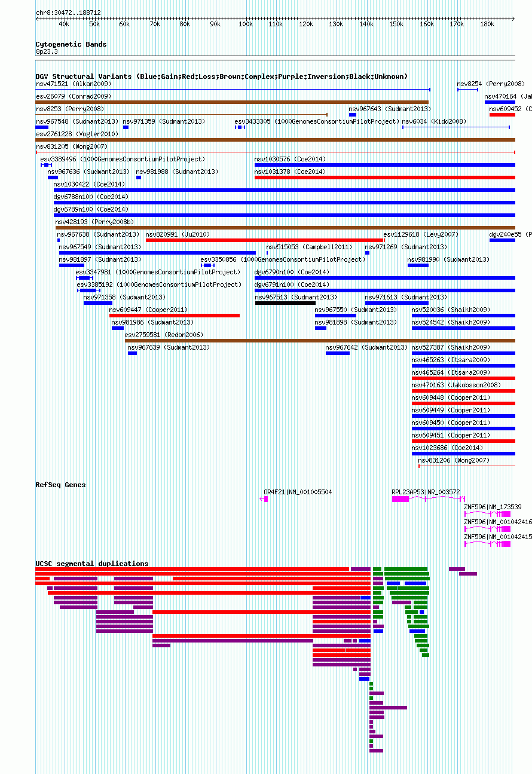Screen dimensions: 532x774
Task: Open nsv971359 (Sudmant2013) label
Action: pos(164,122)
